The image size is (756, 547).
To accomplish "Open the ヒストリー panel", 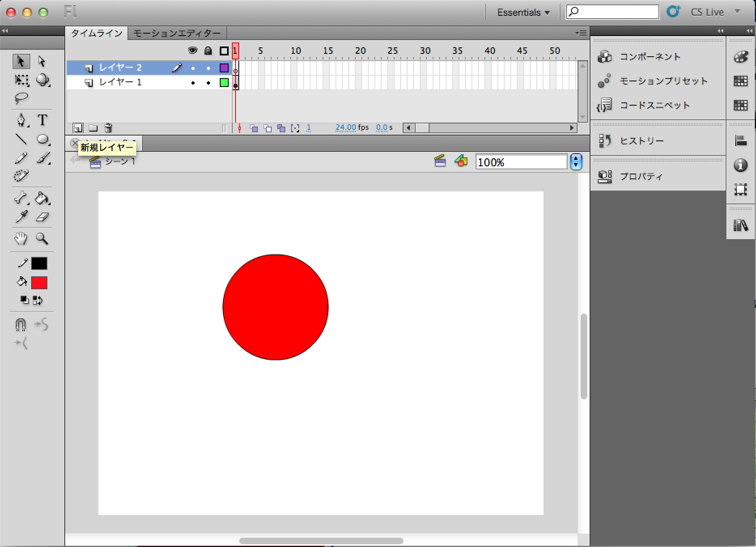I will coord(642,141).
